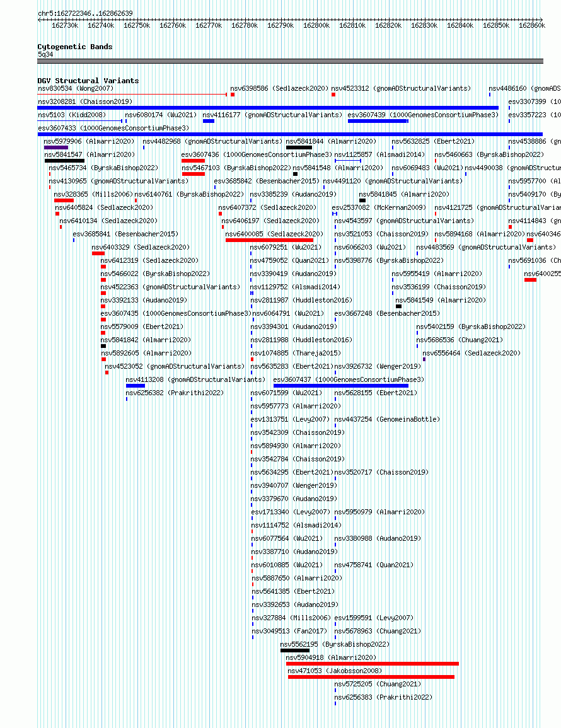The height and width of the screenshot is (728, 561).
Task: View nsv1125857 (Alsmadi2014) details
Action: [380, 154]
